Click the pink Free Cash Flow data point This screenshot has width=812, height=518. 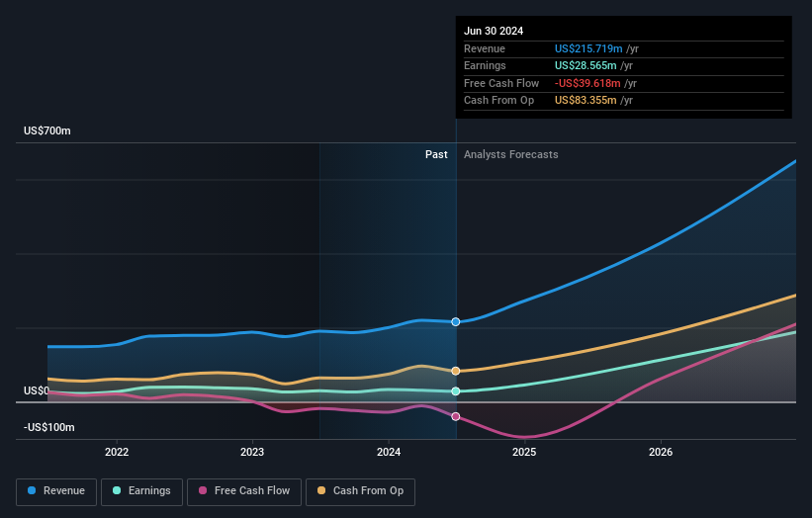456,416
